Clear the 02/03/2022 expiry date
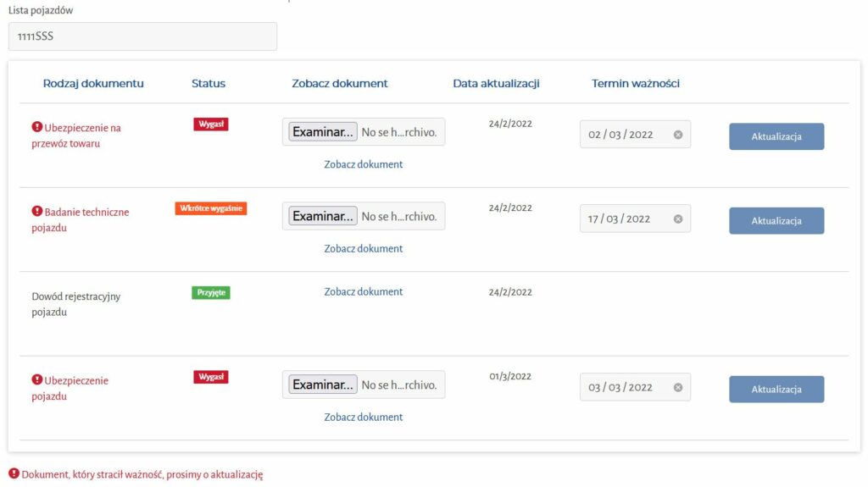Screen dimensions: 868x487 pos(677,135)
